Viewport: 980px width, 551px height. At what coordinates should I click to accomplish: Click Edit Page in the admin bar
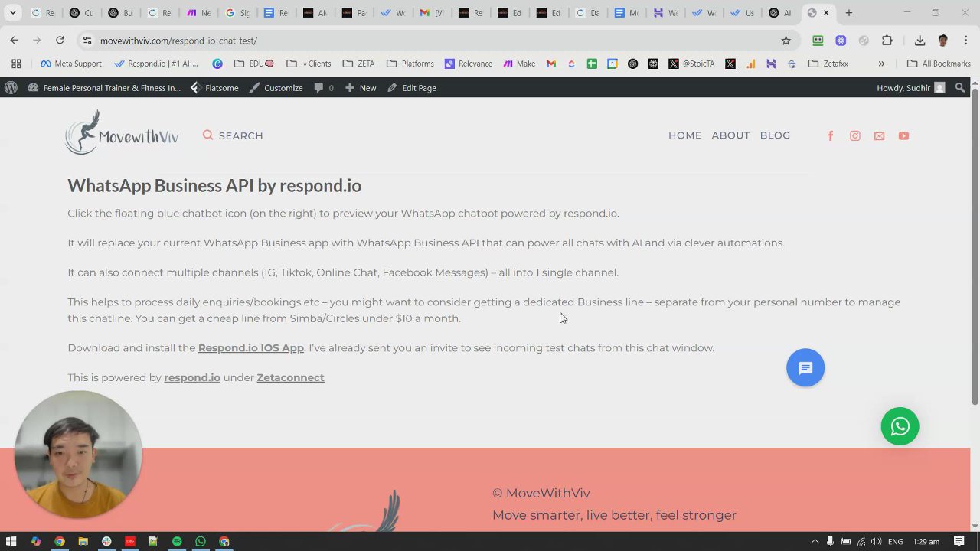pyautogui.click(x=412, y=88)
